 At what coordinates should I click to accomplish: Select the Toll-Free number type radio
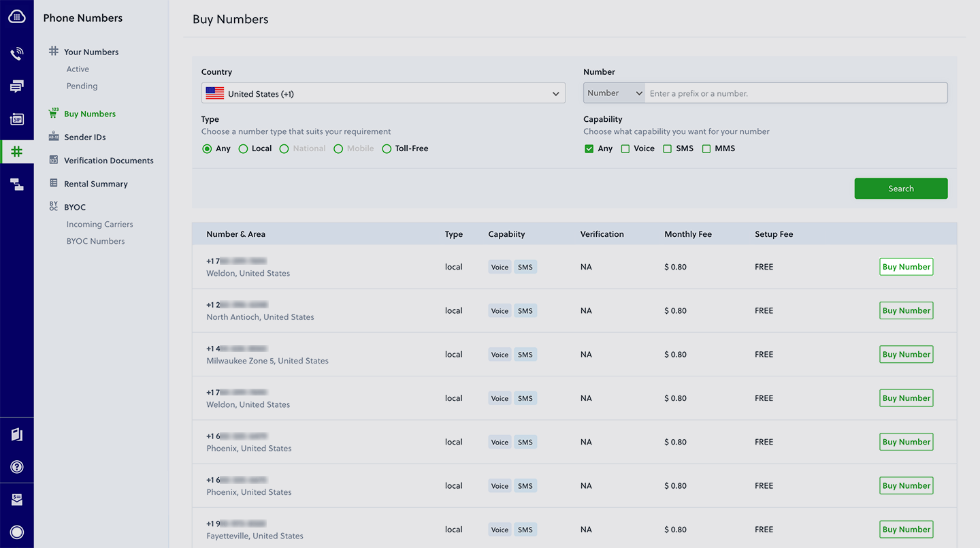point(387,148)
